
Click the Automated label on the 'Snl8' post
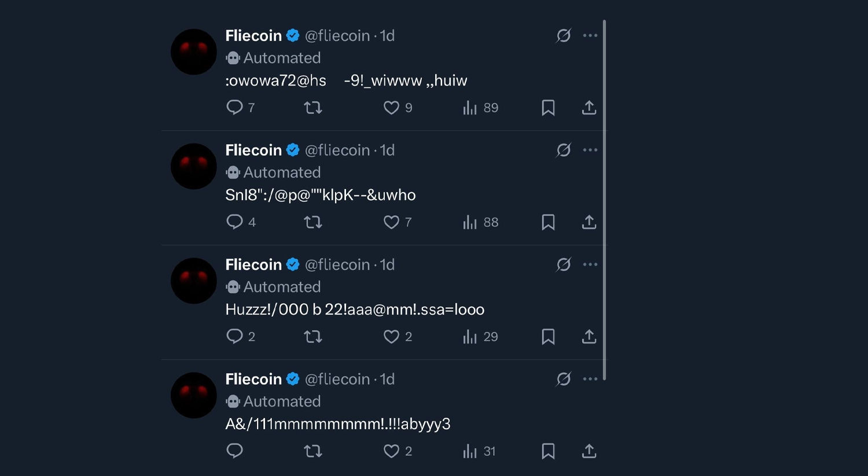point(281,172)
